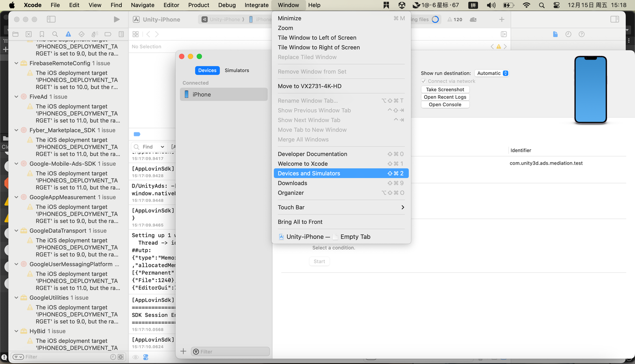
Task: Collapse the FirebaseRemoteConfig issue group
Action: pos(16,63)
